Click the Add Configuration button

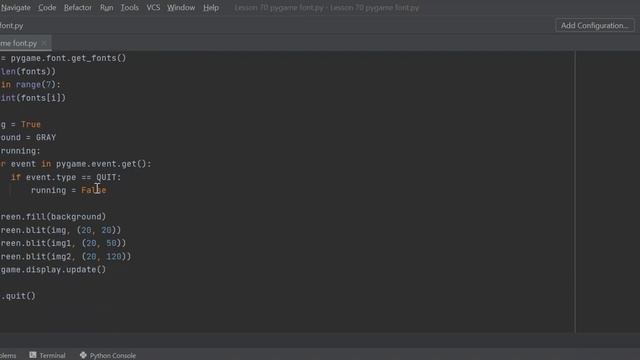point(595,25)
